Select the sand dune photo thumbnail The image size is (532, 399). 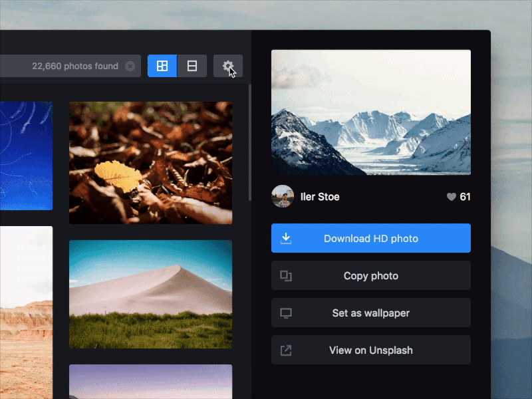(151, 294)
